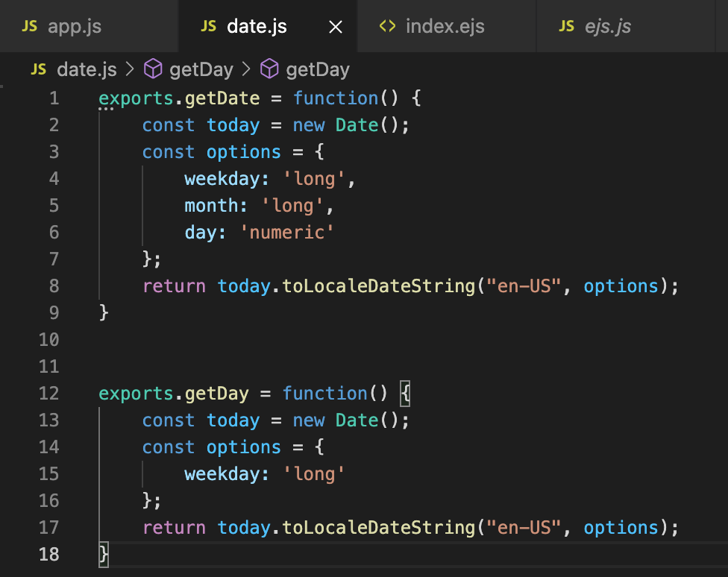Screen dimensions: 728x577
Task: Click the cube symbol icon before last getDay
Action: 269,69
